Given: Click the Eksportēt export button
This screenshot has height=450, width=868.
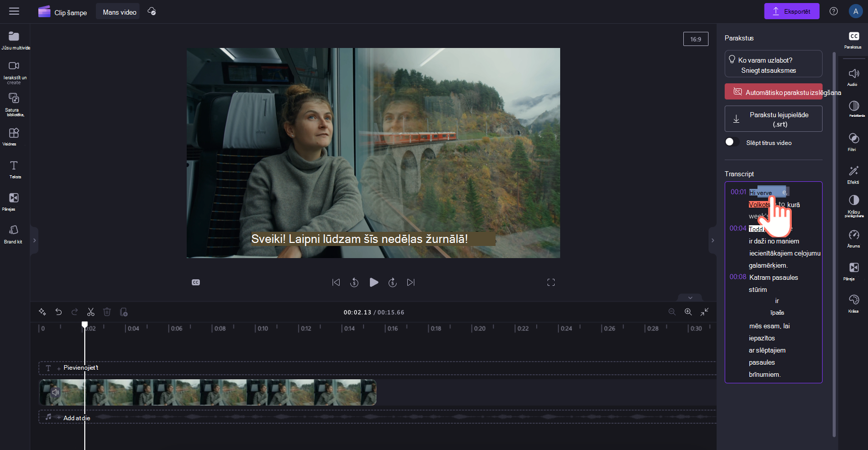Looking at the screenshot, I should (x=792, y=11).
